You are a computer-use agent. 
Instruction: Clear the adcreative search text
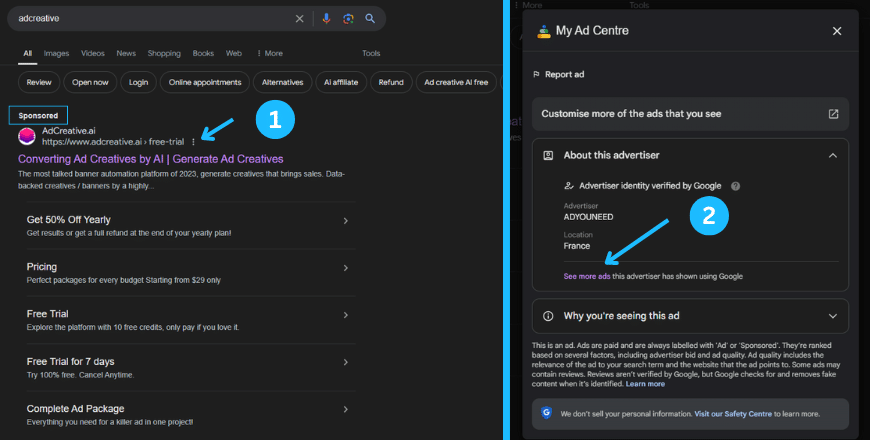pos(299,19)
